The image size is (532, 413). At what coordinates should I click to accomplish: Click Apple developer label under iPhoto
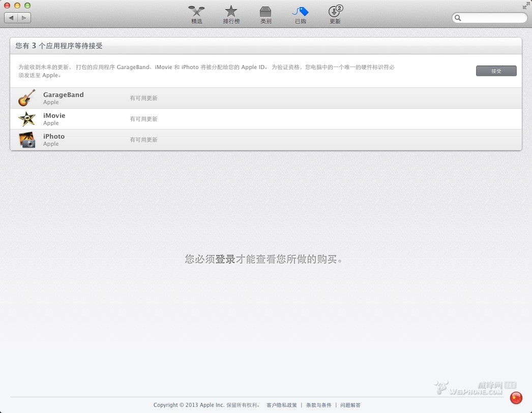click(51, 144)
